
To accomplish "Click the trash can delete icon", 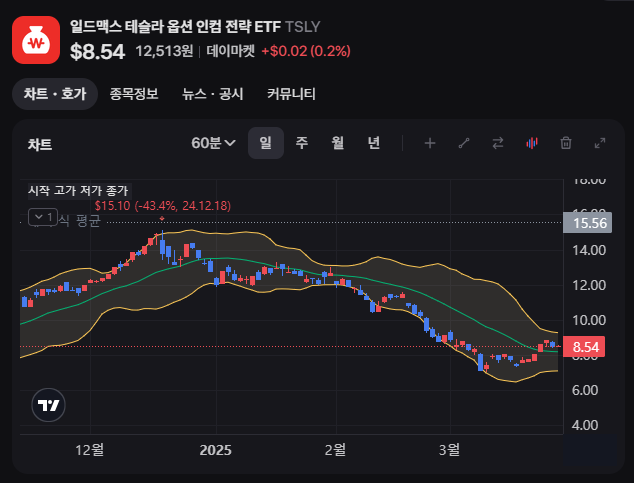I will click(566, 143).
